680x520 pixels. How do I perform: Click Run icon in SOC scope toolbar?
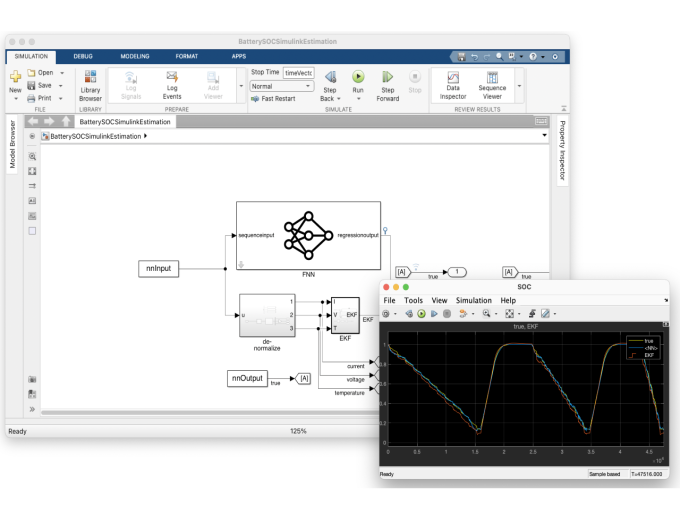[x=421, y=314]
